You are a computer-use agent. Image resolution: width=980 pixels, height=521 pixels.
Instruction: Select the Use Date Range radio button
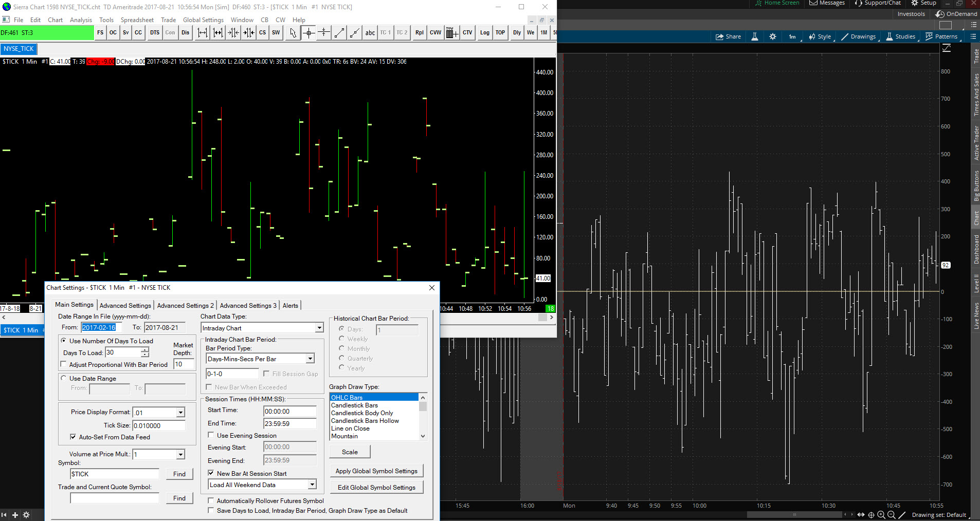point(64,378)
